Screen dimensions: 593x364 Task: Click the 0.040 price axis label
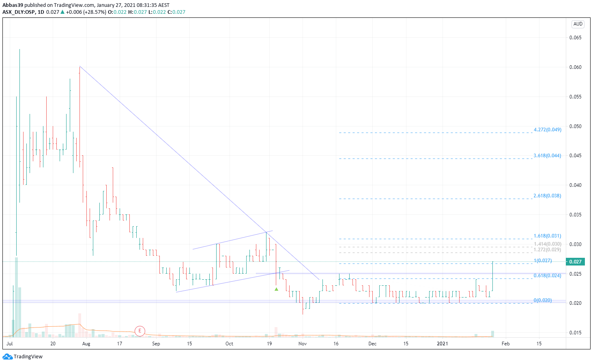(575, 185)
